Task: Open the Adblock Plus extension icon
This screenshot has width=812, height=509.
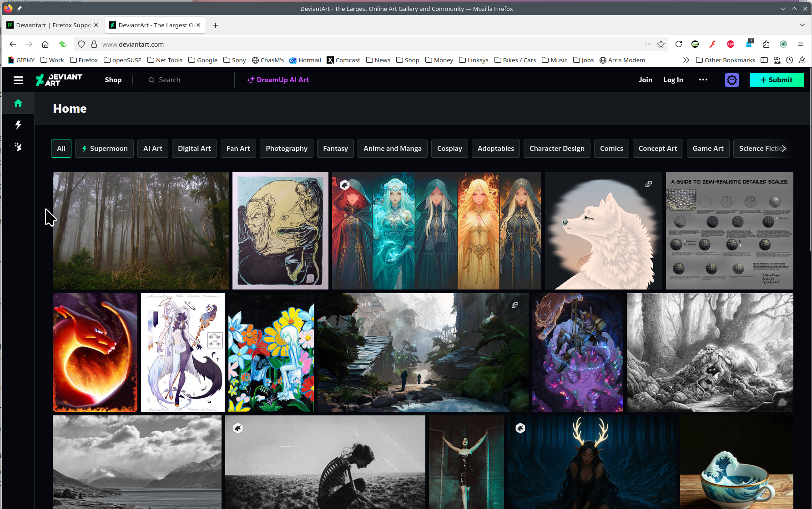Action: 731,44
